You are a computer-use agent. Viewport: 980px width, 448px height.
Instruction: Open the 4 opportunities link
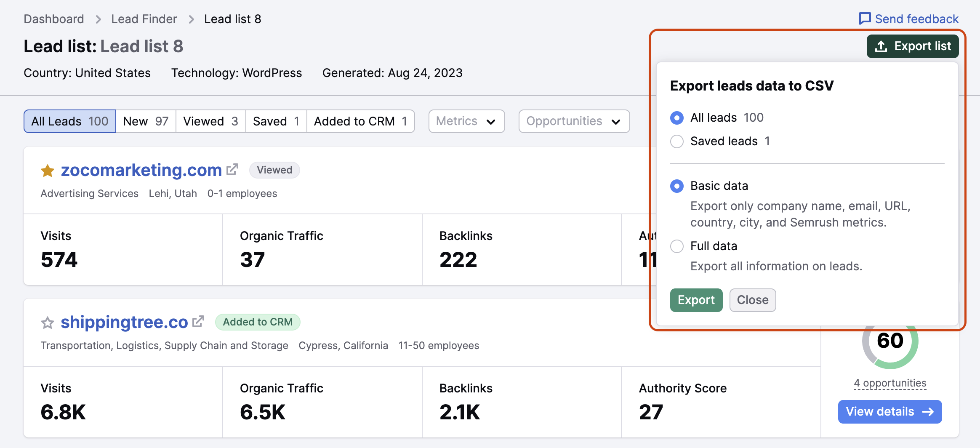[x=889, y=383]
